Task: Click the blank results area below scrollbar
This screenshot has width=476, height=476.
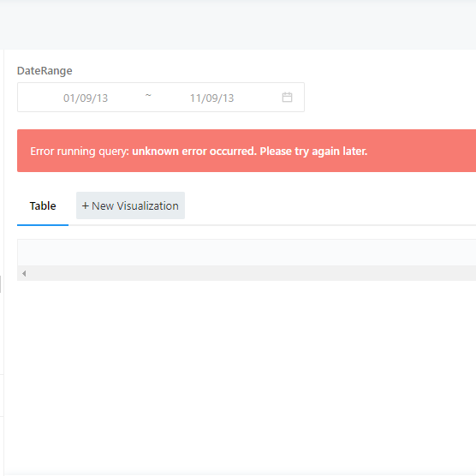Action: click(x=240, y=377)
